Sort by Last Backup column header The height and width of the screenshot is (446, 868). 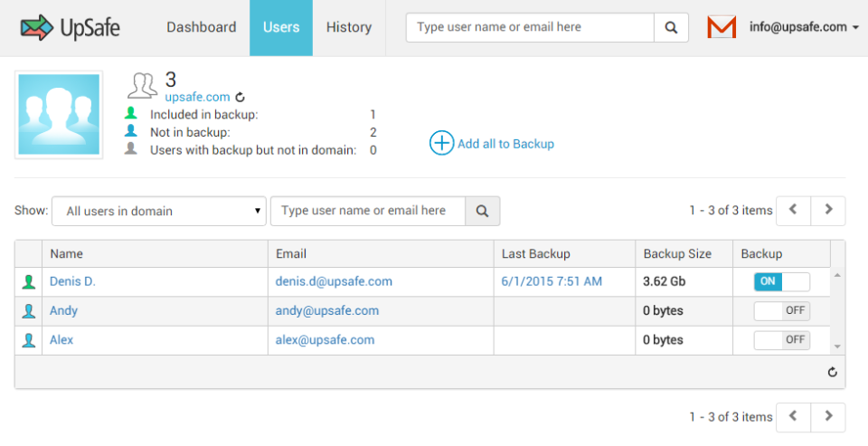coord(564,253)
